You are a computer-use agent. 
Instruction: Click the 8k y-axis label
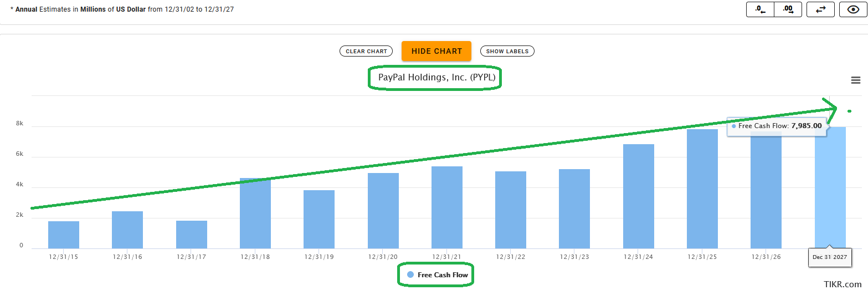click(x=19, y=124)
